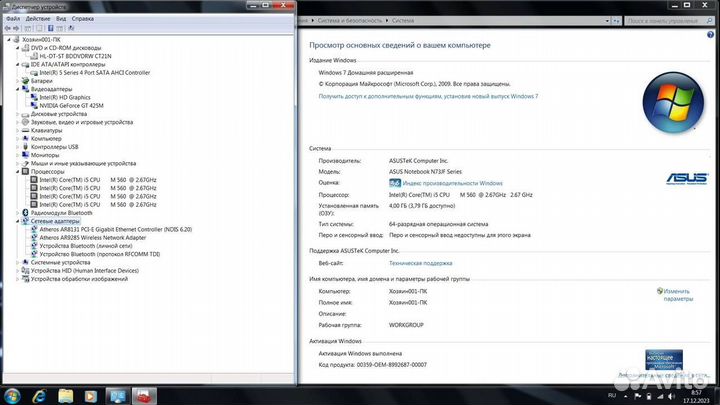Expand the Системные устройства node

tap(17, 262)
